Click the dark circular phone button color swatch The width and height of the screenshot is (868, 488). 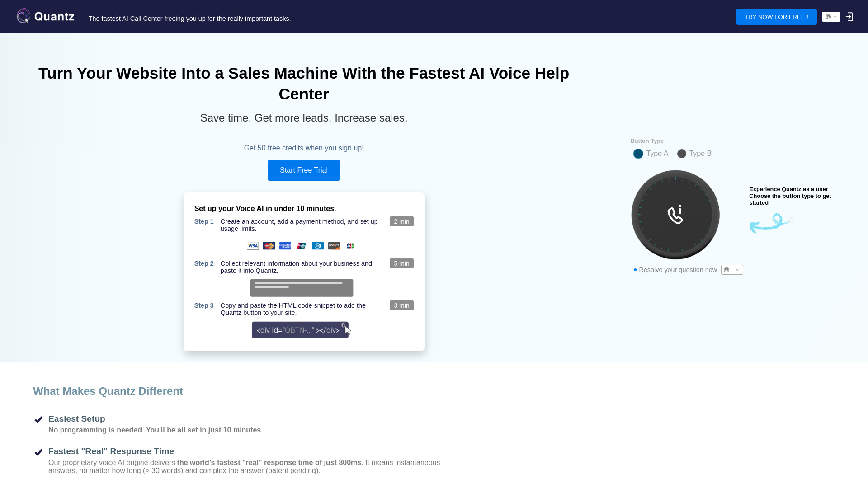coord(681,153)
